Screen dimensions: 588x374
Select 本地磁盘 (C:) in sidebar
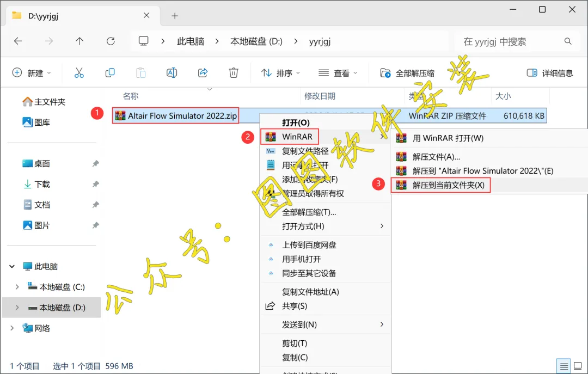[56, 287]
